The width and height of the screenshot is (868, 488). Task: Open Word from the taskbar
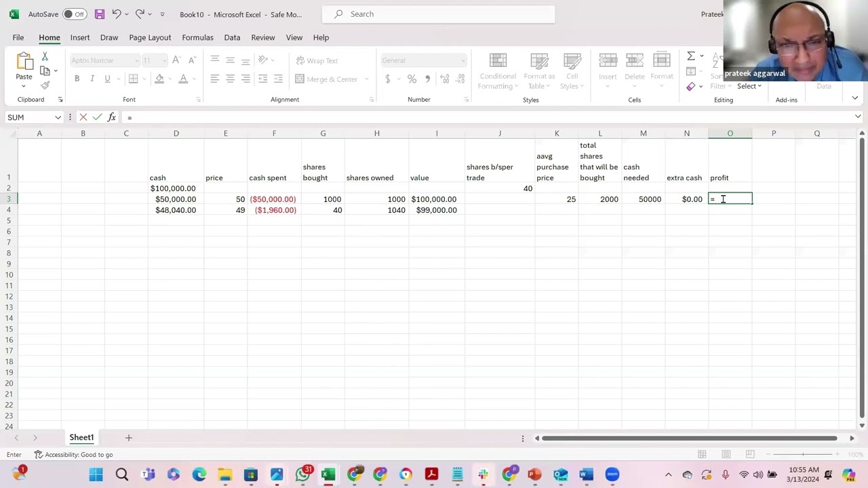pos(587,474)
